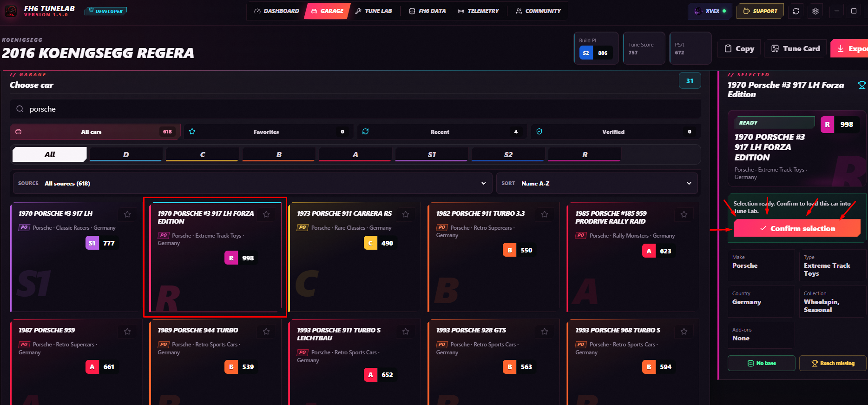Click the porsche search field
Screen dimensions: 868x405
click(x=355, y=109)
